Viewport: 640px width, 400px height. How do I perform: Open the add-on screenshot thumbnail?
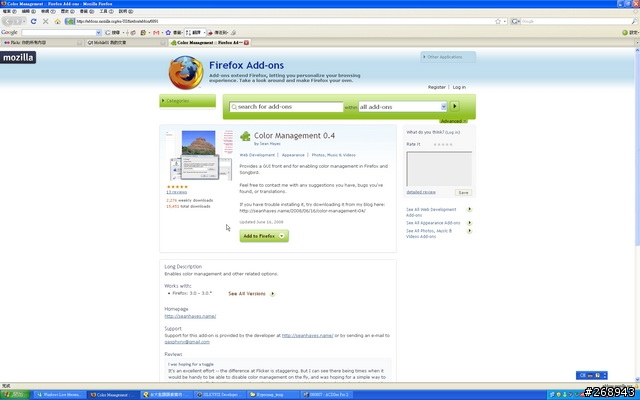(200, 156)
